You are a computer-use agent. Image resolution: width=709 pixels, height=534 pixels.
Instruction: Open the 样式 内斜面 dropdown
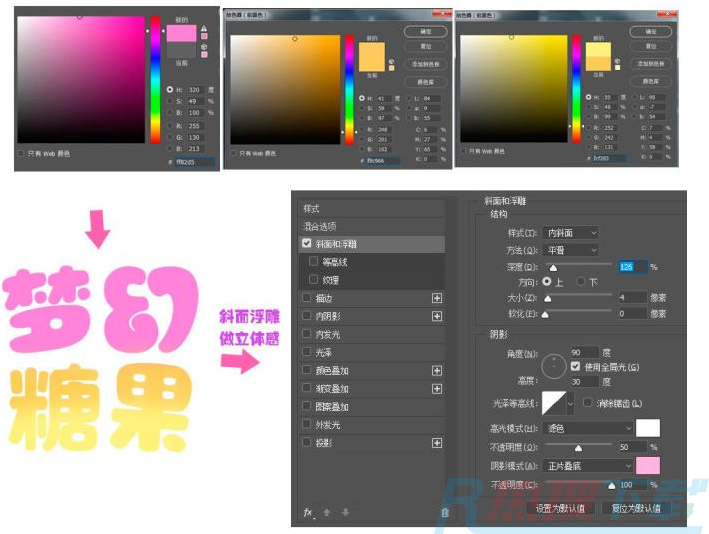573,233
